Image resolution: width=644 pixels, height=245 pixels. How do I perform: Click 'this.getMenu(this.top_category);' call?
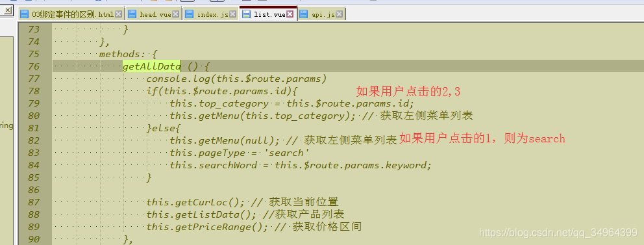click(263, 116)
